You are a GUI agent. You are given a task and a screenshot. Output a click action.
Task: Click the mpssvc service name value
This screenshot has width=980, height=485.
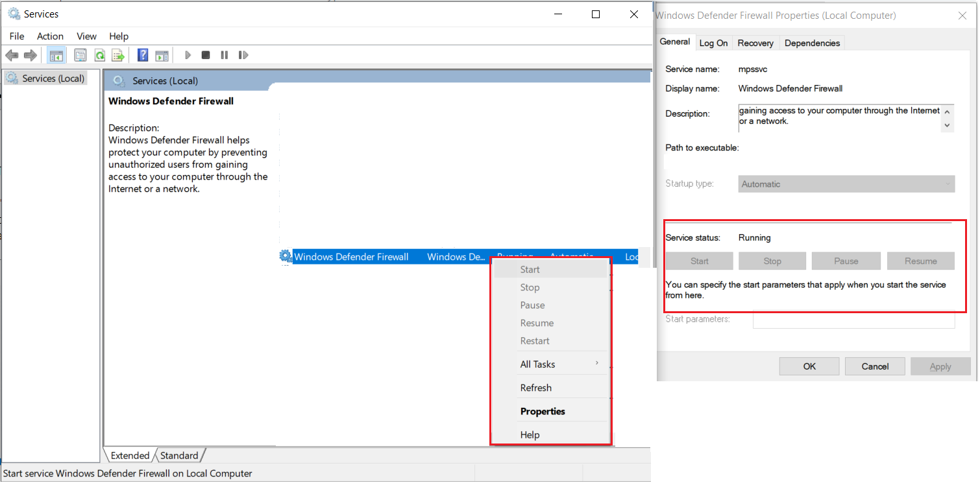pyautogui.click(x=753, y=69)
